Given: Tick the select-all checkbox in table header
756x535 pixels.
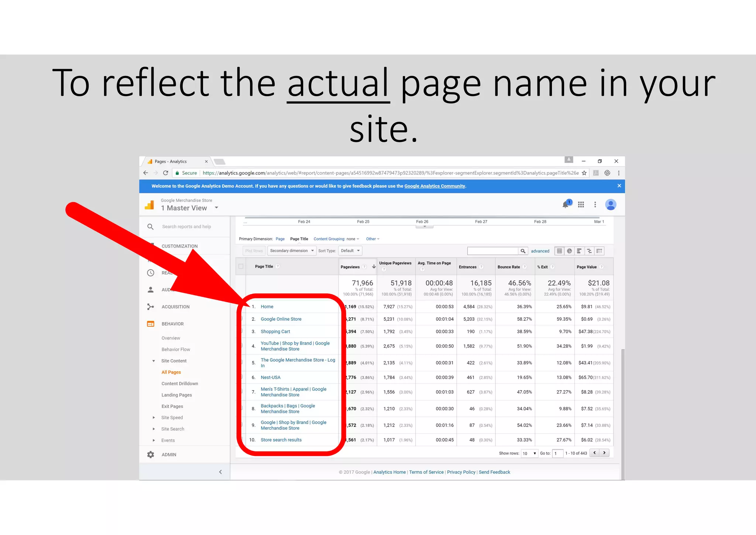Looking at the screenshot, I should (x=241, y=266).
